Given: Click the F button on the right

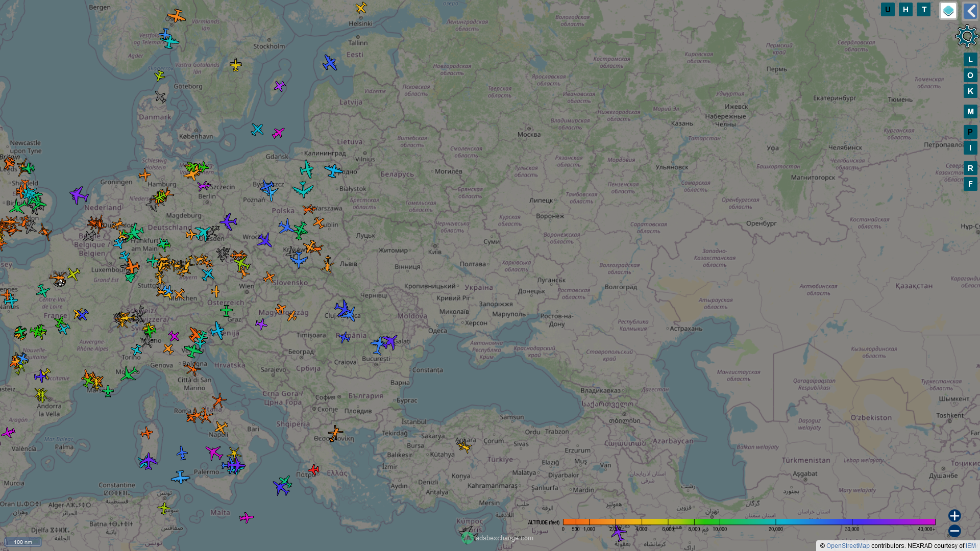Looking at the screenshot, I should [x=970, y=184].
